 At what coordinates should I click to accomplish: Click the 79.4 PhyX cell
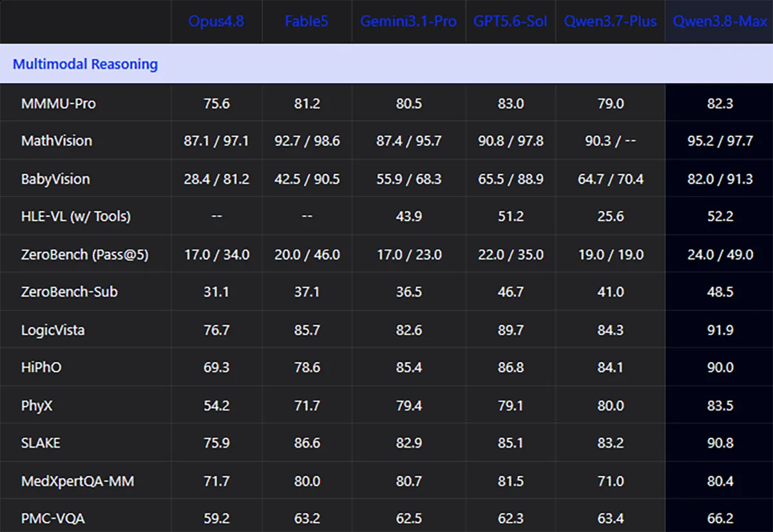(409, 405)
